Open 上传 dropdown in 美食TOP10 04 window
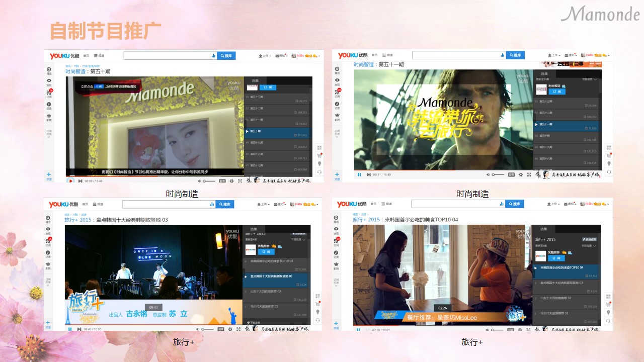Screen dimensions: 644x362 pos(553,204)
